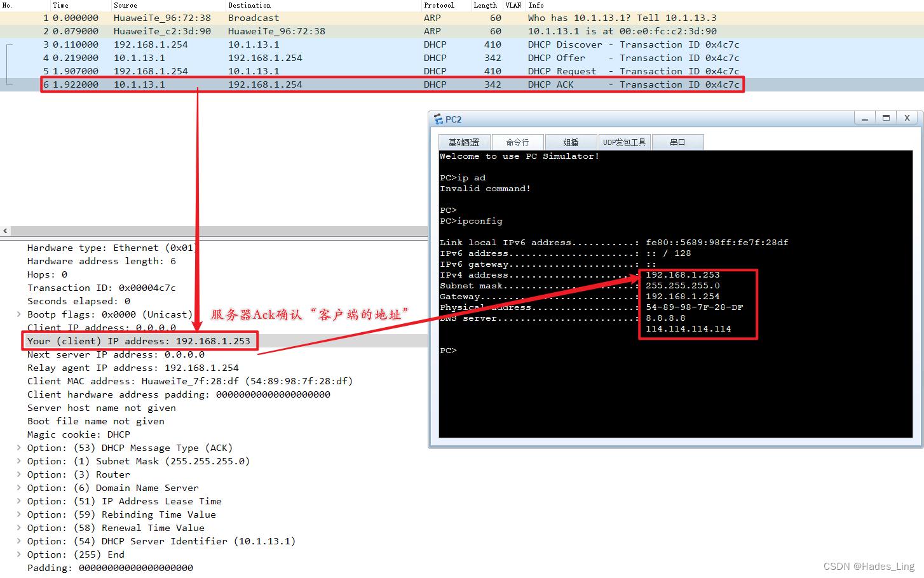Click the link local IPv6 address value
This screenshot has height=578, width=924.
(x=717, y=243)
